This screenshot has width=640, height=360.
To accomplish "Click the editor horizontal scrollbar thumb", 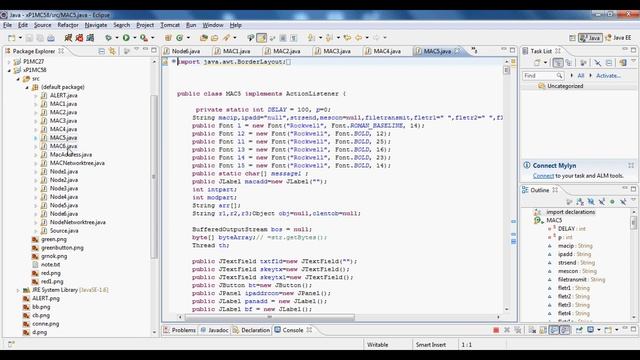I will pos(270,317).
